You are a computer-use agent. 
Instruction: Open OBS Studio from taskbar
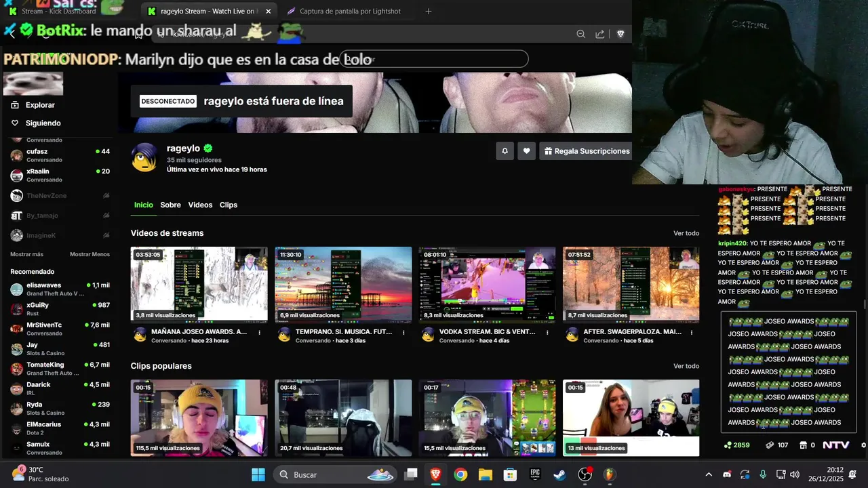point(585,474)
